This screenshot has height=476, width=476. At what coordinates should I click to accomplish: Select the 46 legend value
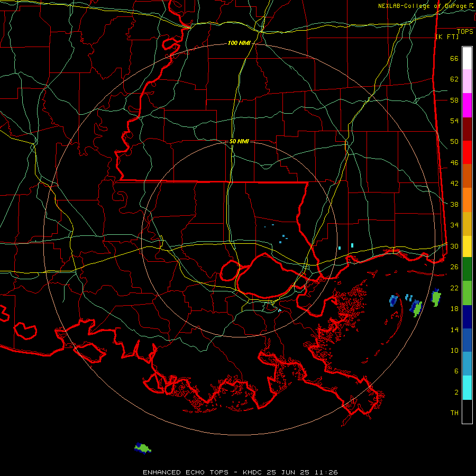(x=454, y=162)
